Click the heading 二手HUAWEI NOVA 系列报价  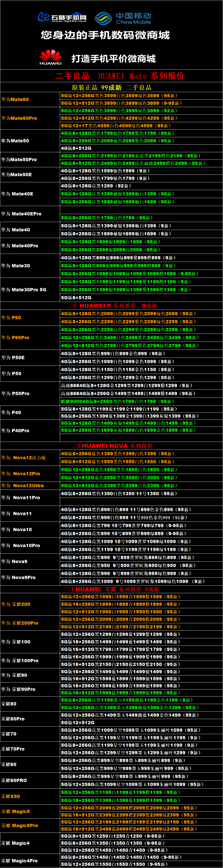(x=112, y=446)
